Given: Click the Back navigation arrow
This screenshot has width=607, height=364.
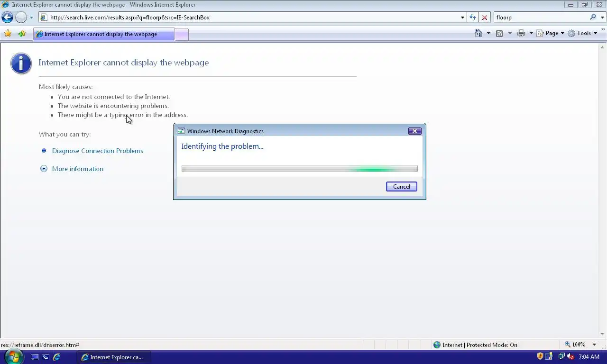Looking at the screenshot, I should point(7,18).
